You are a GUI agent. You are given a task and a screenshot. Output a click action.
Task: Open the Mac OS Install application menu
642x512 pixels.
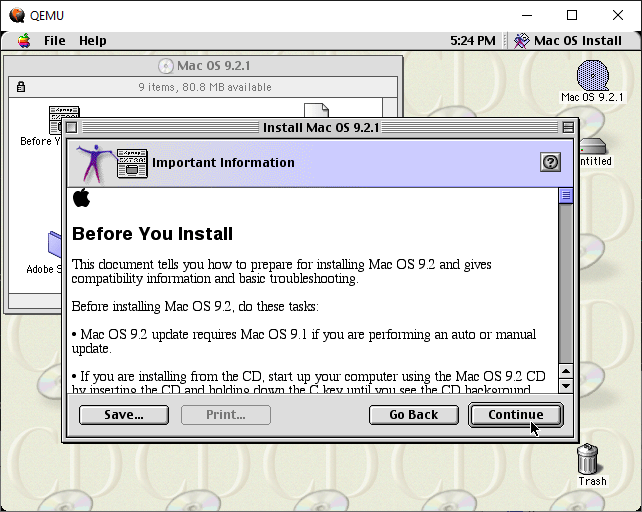[x=568, y=41]
